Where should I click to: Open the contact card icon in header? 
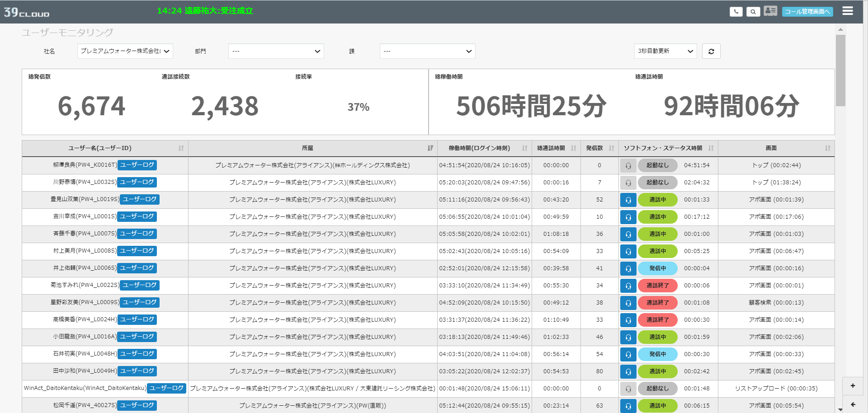(x=770, y=11)
